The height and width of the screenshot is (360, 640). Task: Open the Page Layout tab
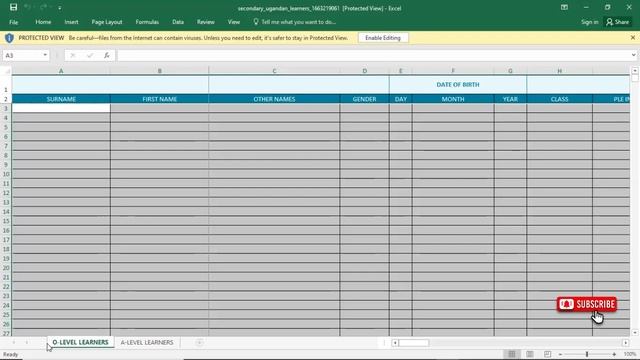tap(107, 22)
